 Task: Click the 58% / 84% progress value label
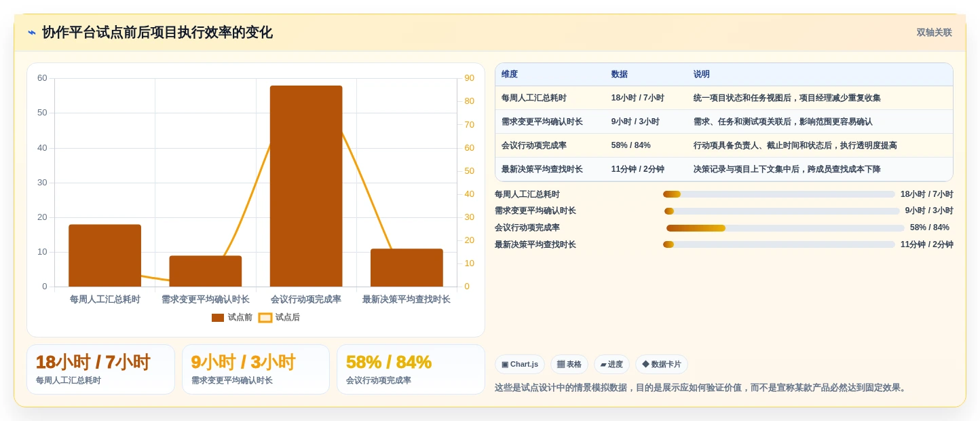coord(930,228)
